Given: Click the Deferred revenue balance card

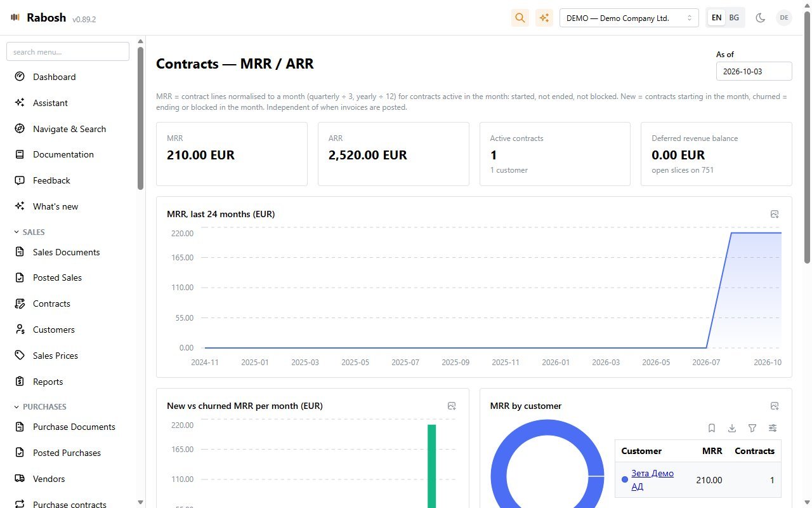Looking at the screenshot, I should coord(716,154).
